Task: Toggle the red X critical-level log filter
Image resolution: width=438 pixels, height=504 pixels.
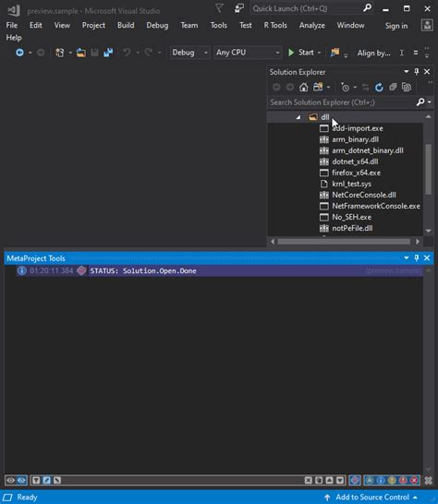Action: [414, 480]
